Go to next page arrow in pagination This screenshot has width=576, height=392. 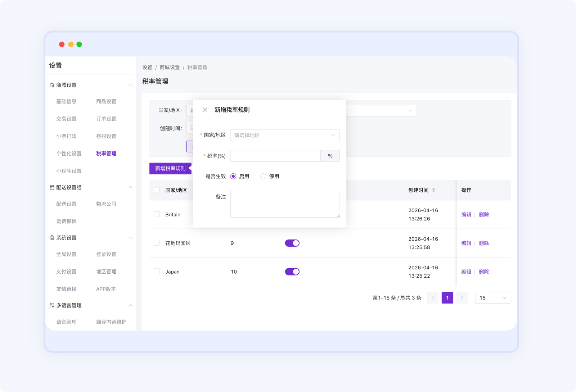tap(462, 298)
